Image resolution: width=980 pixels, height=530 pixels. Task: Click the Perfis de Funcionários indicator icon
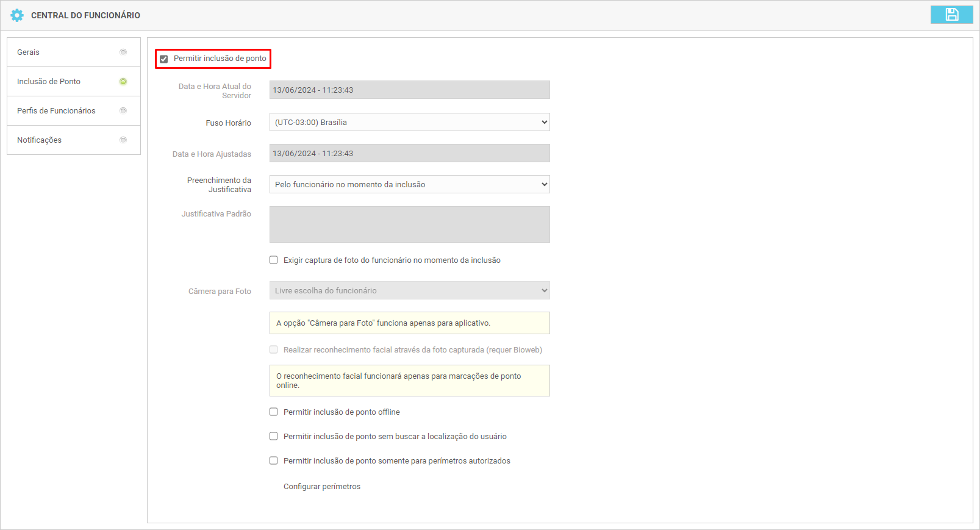123,110
